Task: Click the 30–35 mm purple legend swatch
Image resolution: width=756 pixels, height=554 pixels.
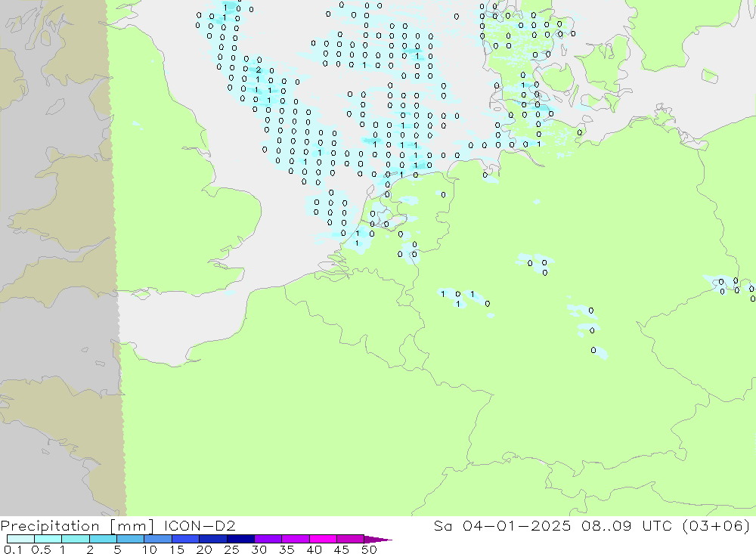Action: coord(268,539)
